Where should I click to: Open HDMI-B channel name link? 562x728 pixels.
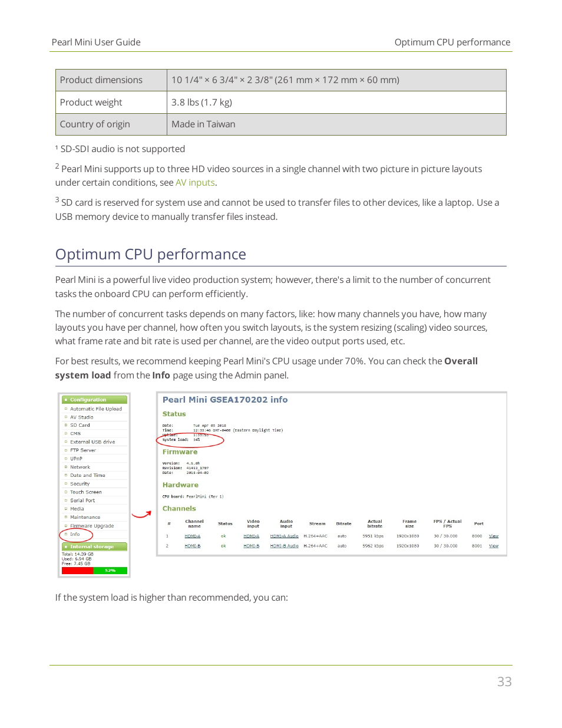click(x=193, y=546)
